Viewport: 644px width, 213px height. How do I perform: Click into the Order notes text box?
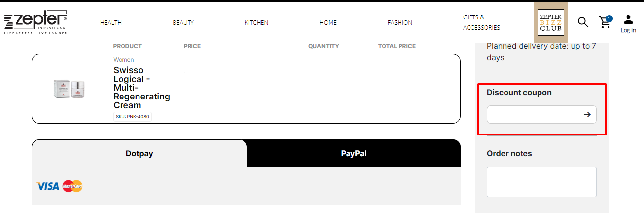point(542,182)
